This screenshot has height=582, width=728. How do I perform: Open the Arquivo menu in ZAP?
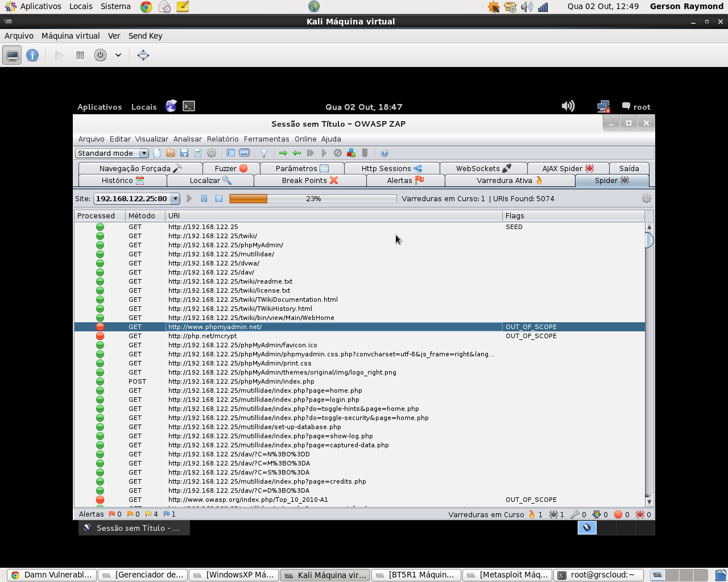pos(92,139)
